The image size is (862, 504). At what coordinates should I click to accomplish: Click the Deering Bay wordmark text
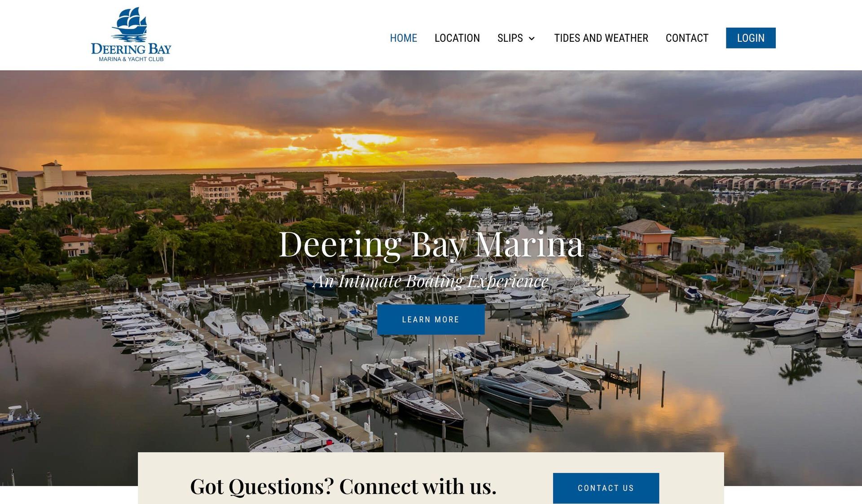(x=131, y=49)
